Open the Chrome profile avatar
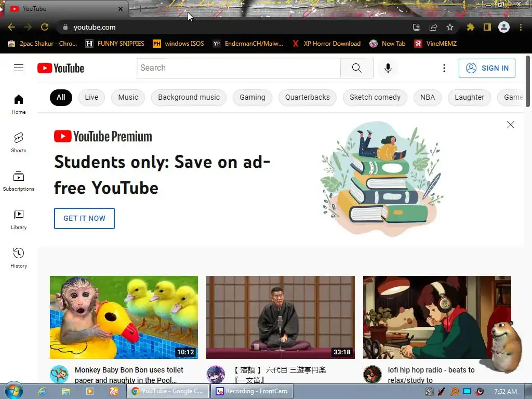 [x=504, y=27]
